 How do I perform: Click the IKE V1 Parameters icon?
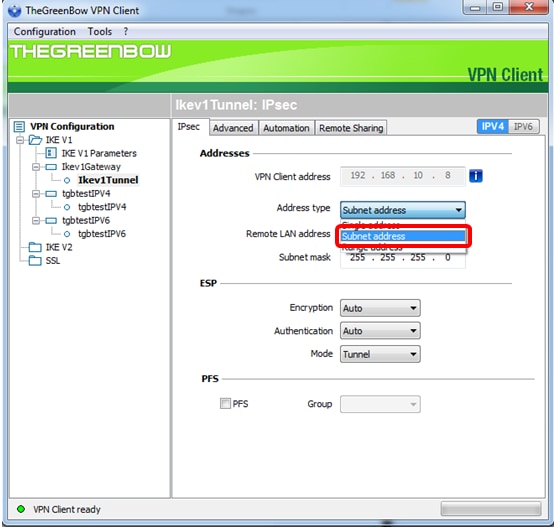click(x=51, y=153)
